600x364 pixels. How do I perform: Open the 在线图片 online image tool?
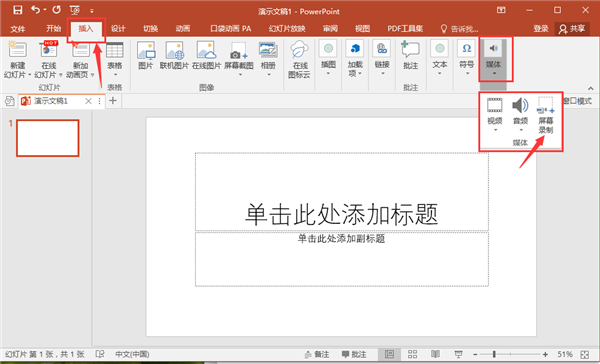pos(206,56)
